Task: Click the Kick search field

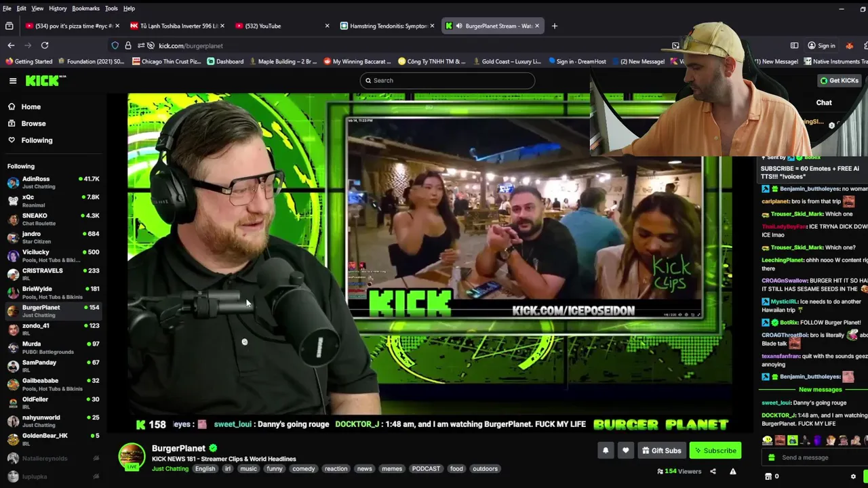Action: tap(448, 81)
